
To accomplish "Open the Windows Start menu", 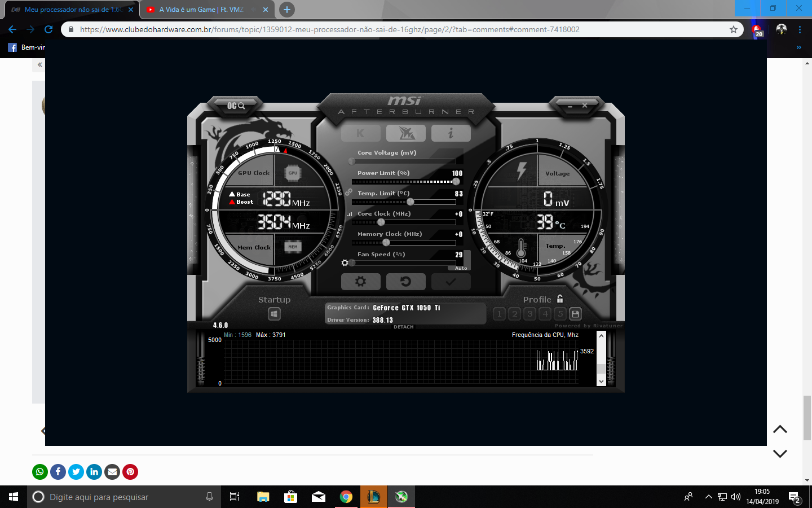I will [x=14, y=497].
